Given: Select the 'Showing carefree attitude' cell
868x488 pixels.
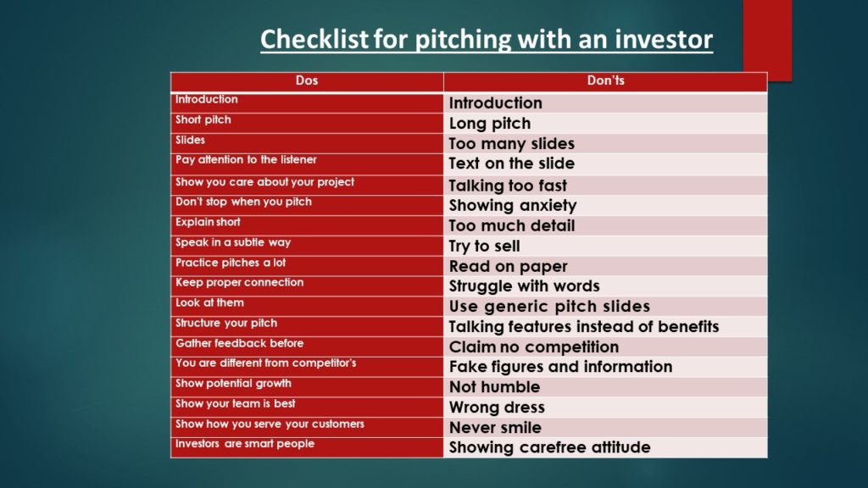Looking at the screenshot, I should point(605,447).
